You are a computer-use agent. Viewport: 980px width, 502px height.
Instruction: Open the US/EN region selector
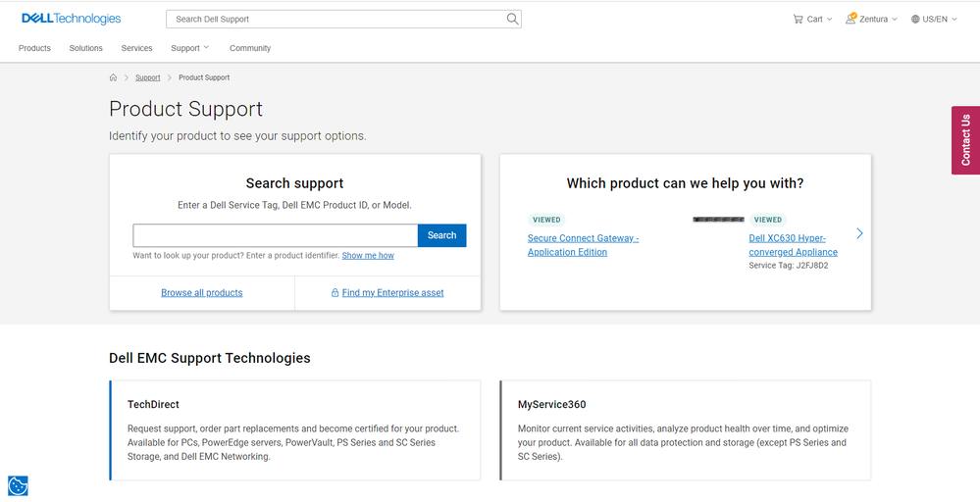coord(934,20)
